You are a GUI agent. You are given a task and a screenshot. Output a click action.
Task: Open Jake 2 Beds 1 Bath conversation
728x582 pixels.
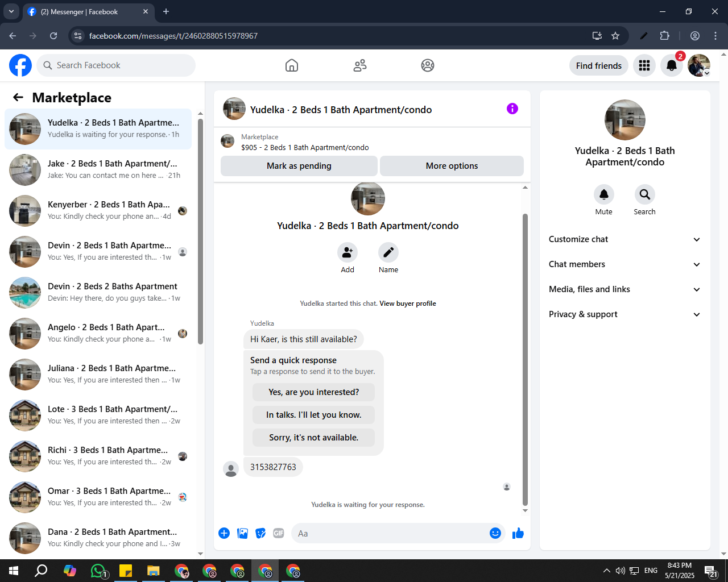pyautogui.click(x=98, y=170)
